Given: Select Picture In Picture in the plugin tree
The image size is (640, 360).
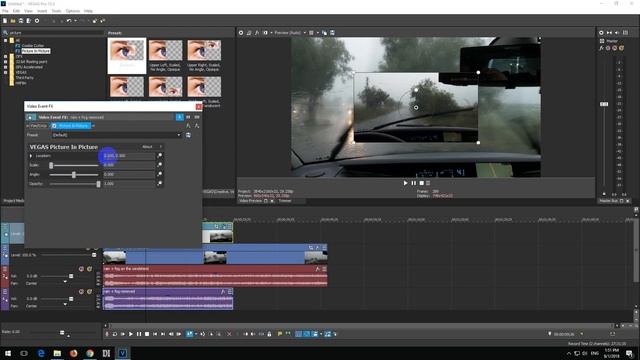Looking at the screenshot, I should pos(36,51).
